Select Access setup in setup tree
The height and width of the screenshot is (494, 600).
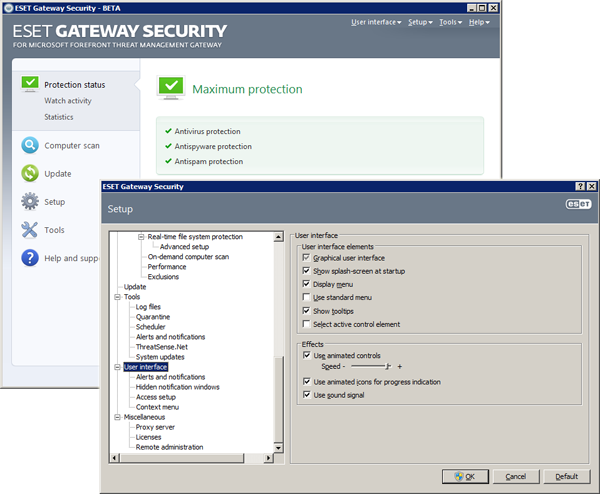coord(156,397)
